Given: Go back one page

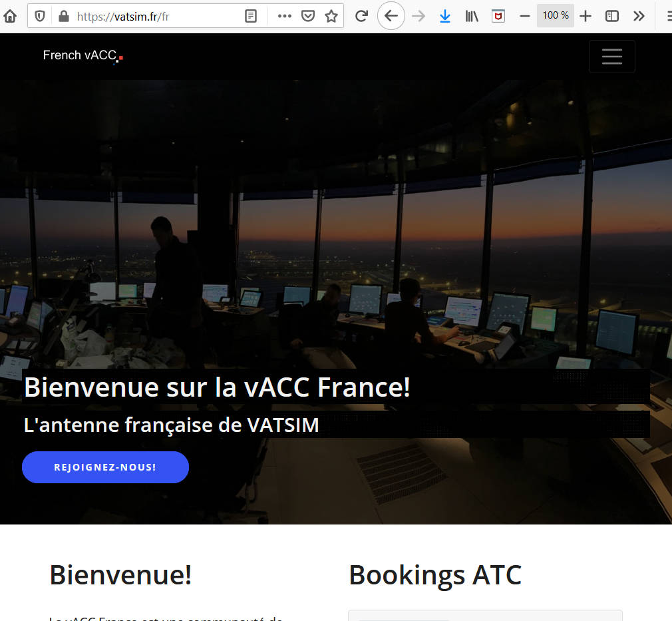Looking at the screenshot, I should click(391, 16).
